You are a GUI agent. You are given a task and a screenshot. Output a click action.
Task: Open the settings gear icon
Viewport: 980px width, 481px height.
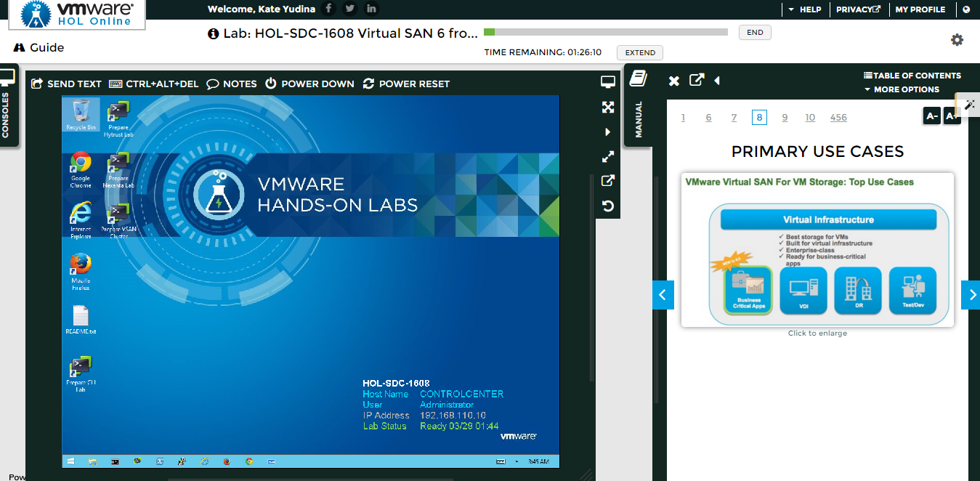pos(957,40)
